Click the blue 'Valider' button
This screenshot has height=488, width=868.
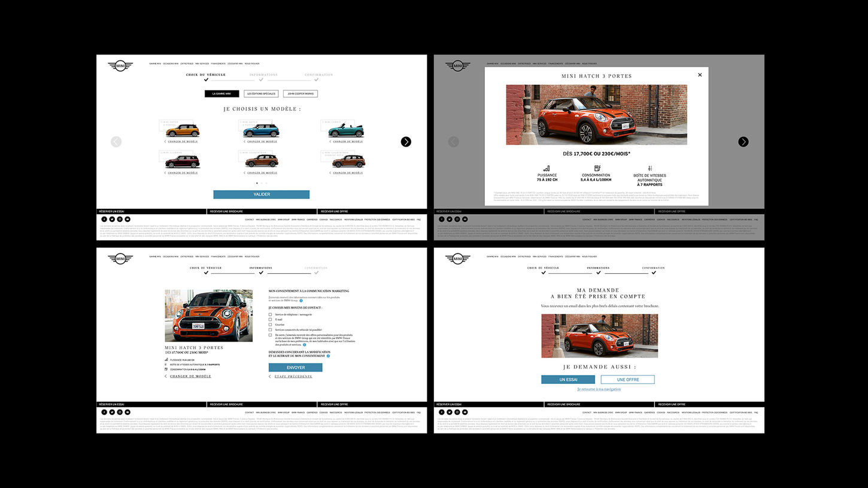(261, 194)
